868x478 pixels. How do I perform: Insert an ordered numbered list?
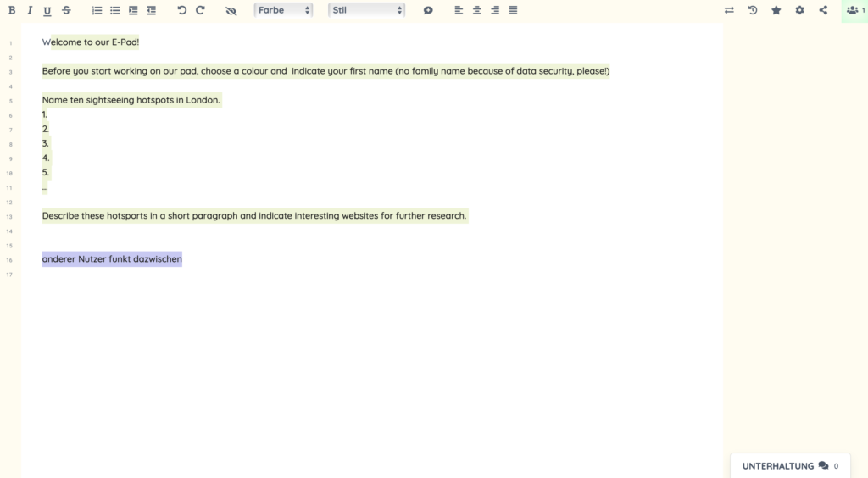[97, 10]
